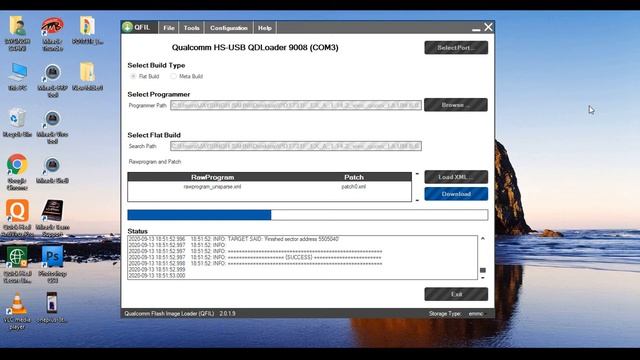Launch Google Chrome from desktop

coord(17,172)
